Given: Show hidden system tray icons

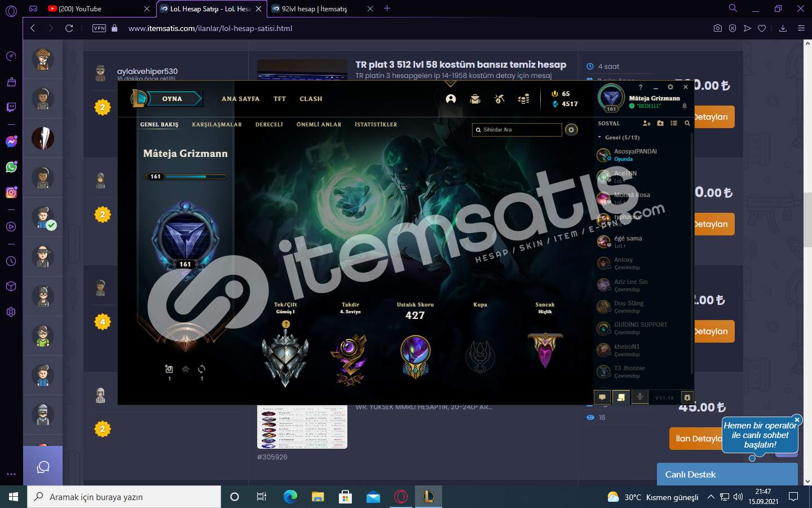Looking at the screenshot, I should click(710, 497).
